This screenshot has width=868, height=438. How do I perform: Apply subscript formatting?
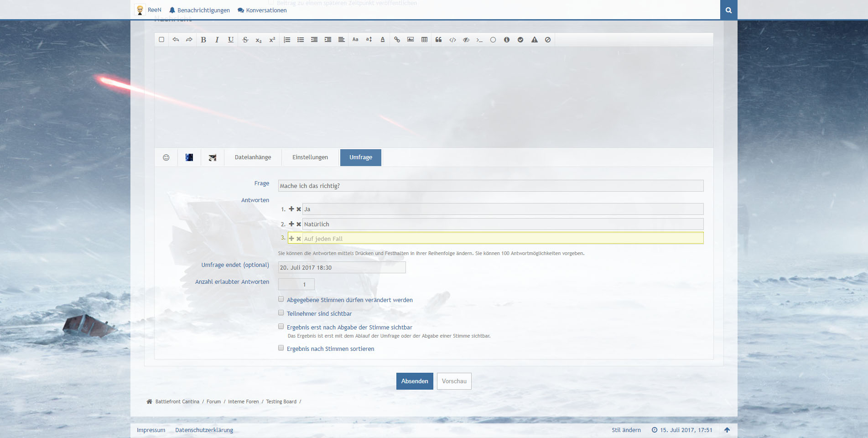(259, 40)
